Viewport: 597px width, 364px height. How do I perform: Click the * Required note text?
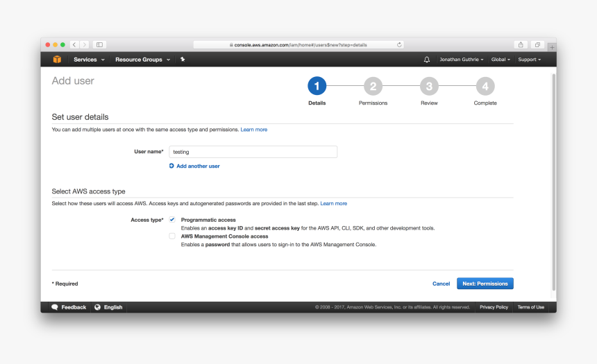65,284
